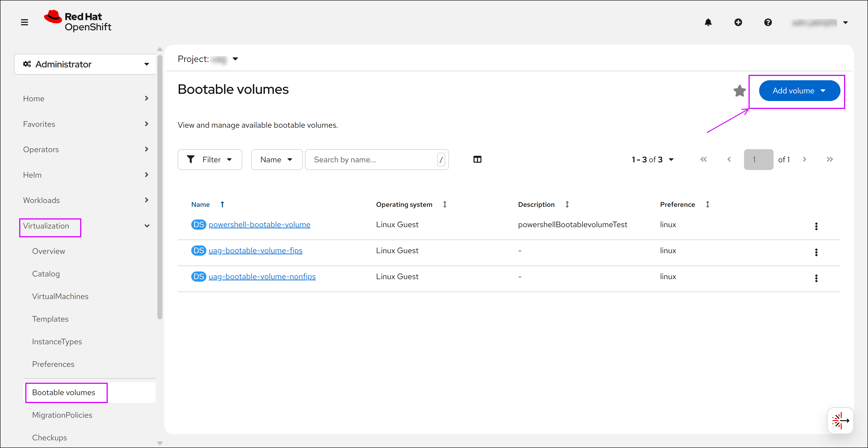Expand the Favorites navigation section
Image resolution: width=868 pixels, height=448 pixels.
[86, 124]
